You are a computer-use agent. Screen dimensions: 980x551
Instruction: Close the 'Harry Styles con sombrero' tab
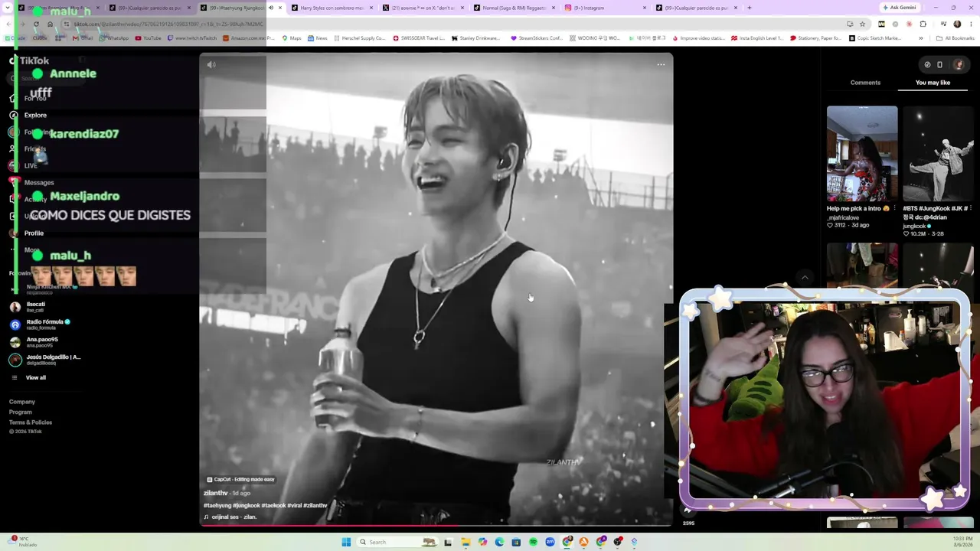click(x=371, y=8)
